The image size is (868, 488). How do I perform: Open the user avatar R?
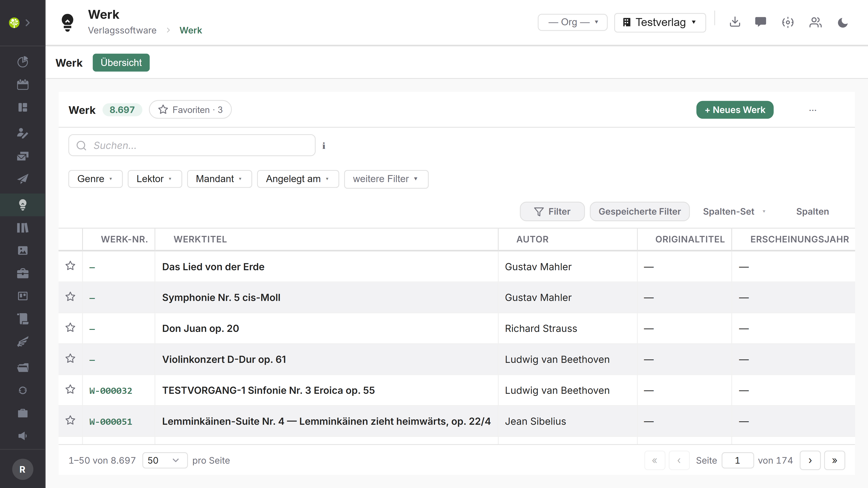click(23, 469)
